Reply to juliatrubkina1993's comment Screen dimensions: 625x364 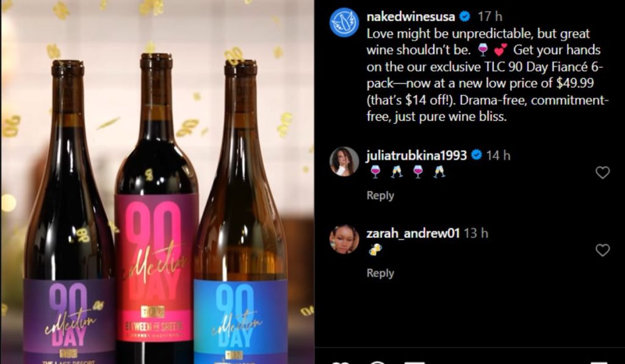380,196
